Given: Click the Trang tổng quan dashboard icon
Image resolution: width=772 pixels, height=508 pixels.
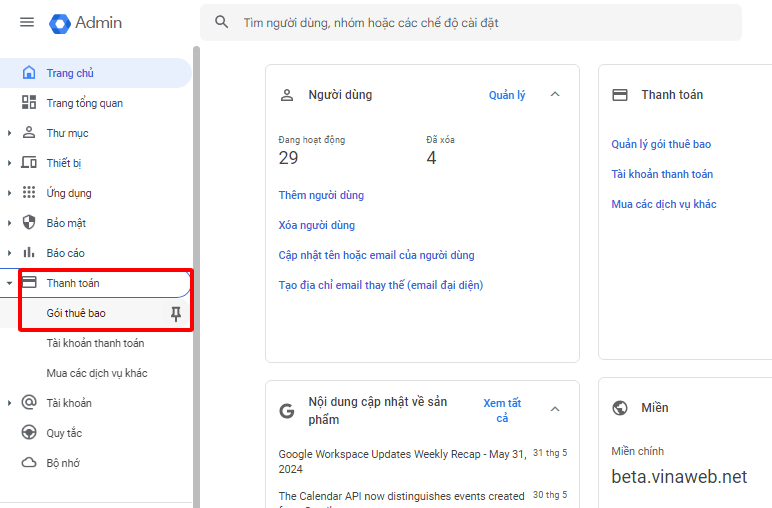Looking at the screenshot, I should 29,103.
